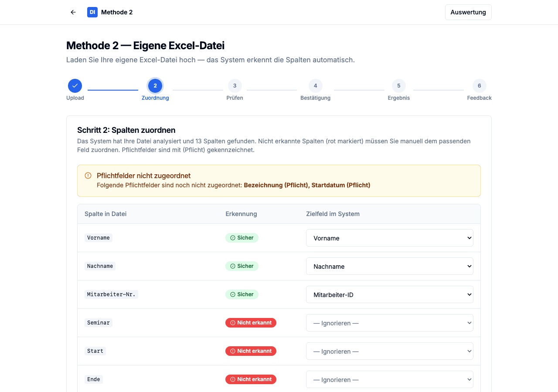The image size is (558, 392).
Task: Click the blue DI logo icon
Action: click(92, 12)
